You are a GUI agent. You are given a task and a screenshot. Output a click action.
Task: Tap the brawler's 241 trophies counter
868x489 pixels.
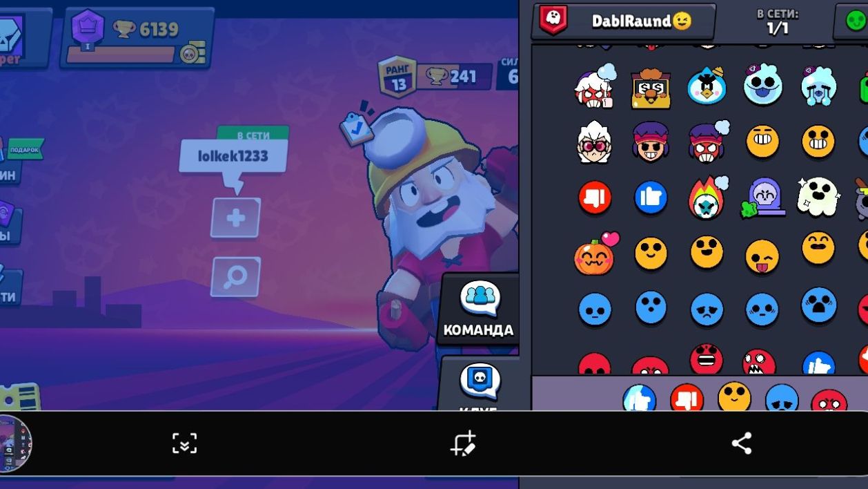coord(455,76)
